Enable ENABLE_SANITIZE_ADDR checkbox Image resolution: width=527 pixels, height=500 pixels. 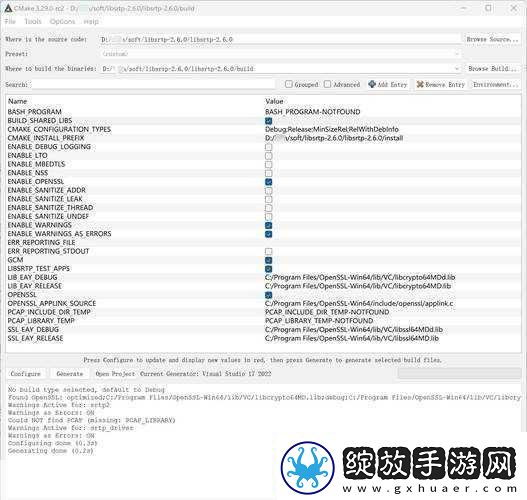coord(268,191)
